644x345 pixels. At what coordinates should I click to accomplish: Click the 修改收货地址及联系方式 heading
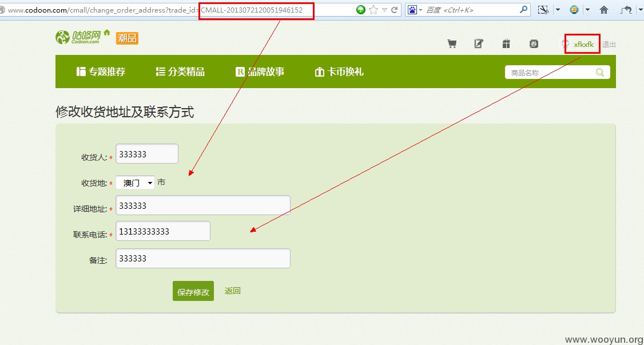125,112
